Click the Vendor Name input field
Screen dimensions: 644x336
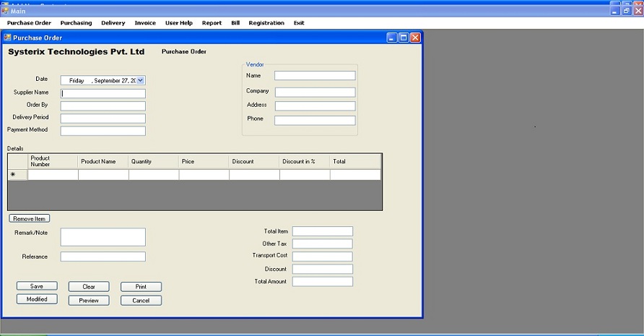pos(315,76)
